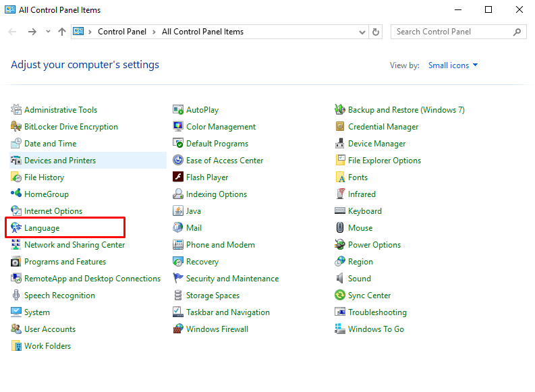The width and height of the screenshot is (535, 392).
Task: Open the Mail link
Action: coord(194,228)
